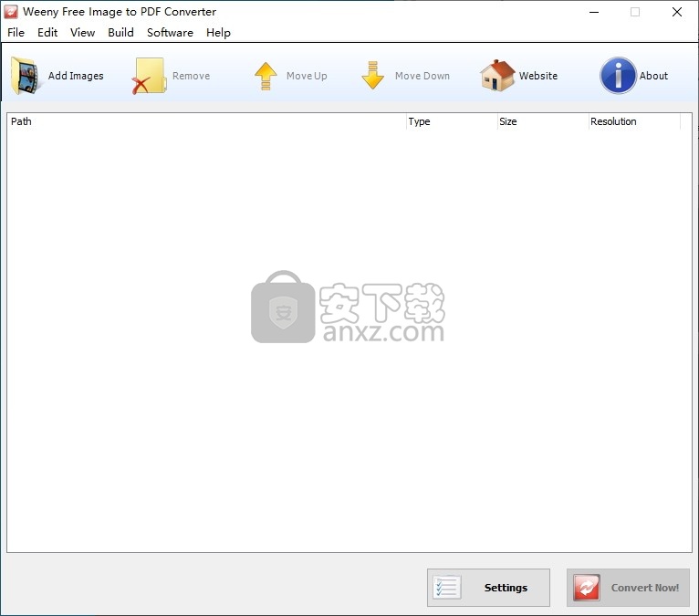Click the Remove label in toolbar
The width and height of the screenshot is (699, 616).
point(192,76)
